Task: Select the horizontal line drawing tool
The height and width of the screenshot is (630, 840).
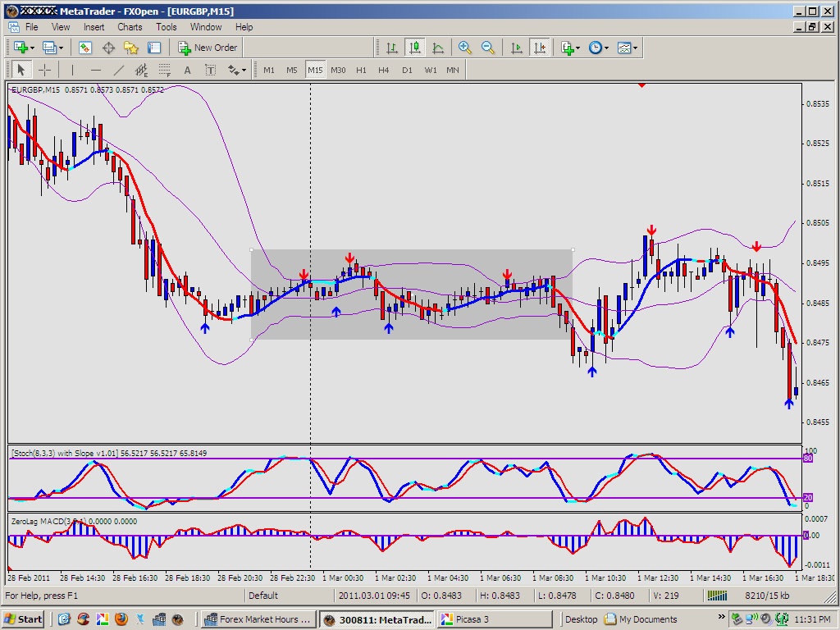Action: (x=95, y=71)
